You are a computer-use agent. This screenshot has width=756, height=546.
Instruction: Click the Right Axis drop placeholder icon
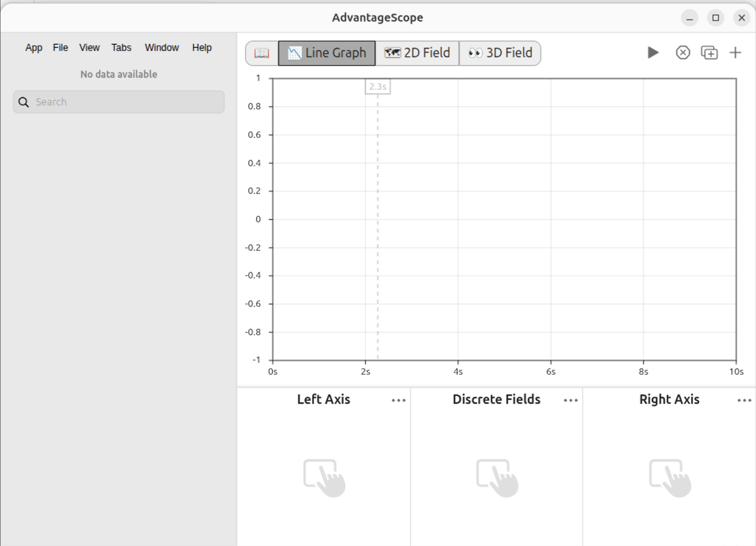pos(670,477)
